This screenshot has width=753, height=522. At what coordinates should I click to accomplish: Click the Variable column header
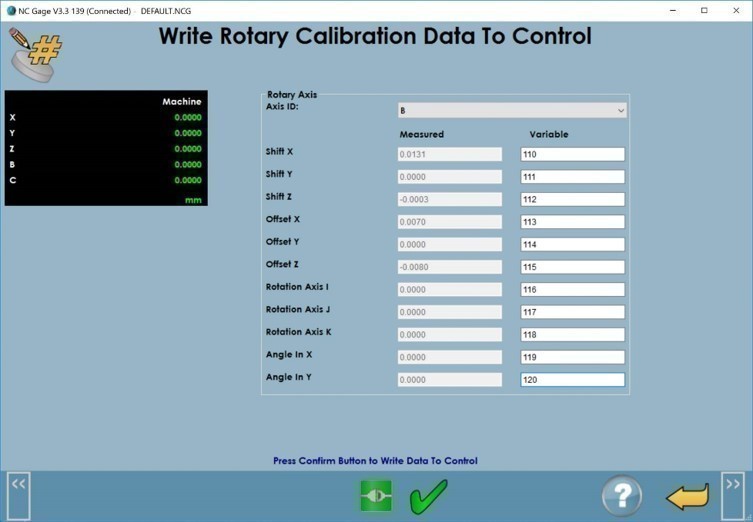click(x=549, y=134)
